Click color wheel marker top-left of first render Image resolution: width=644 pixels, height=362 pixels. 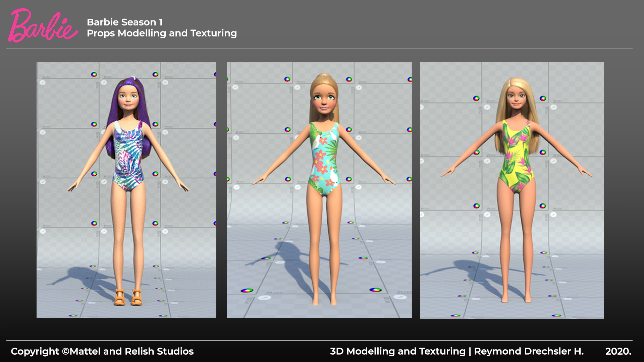coord(94,74)
